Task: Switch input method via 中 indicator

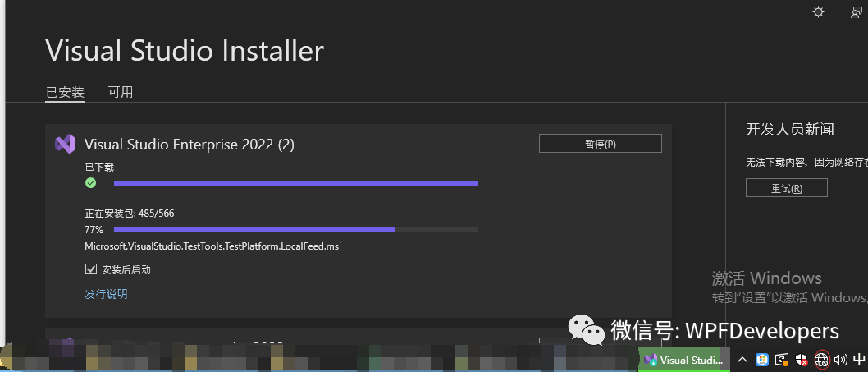Action: pyautogui.click(x=859, y=360)
